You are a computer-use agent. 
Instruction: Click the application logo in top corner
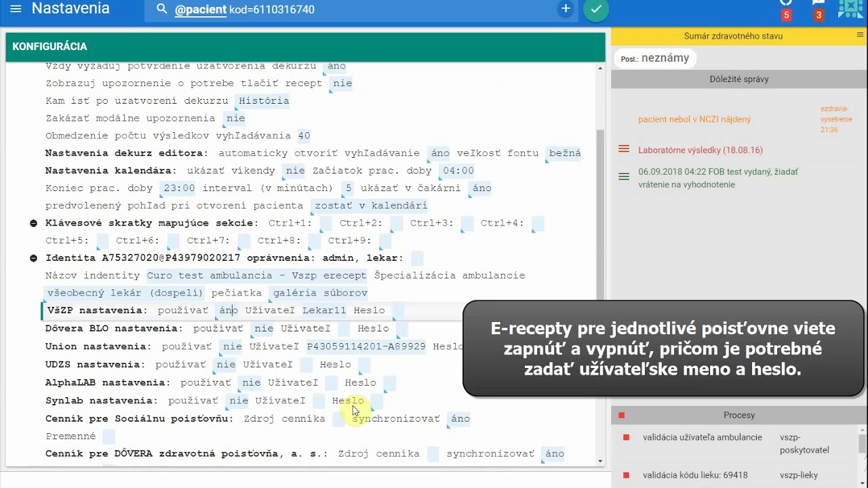click(x=850, y=8)
